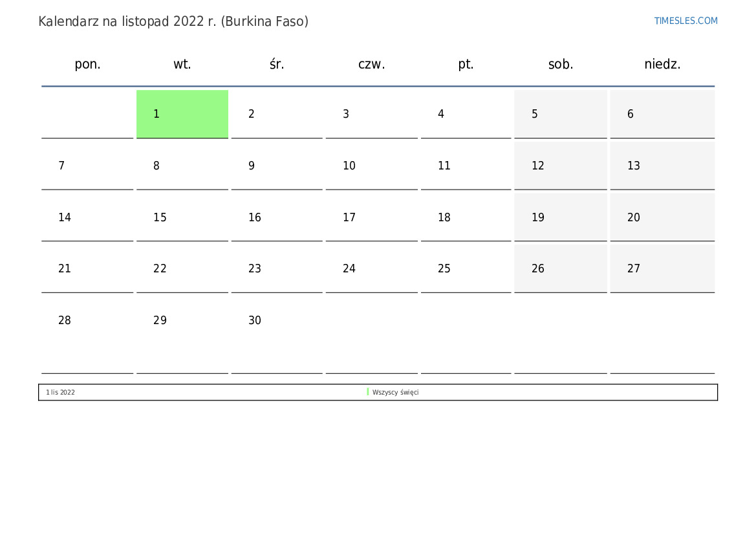
Task: Choose the last day, 30
Action: (277, 320)
